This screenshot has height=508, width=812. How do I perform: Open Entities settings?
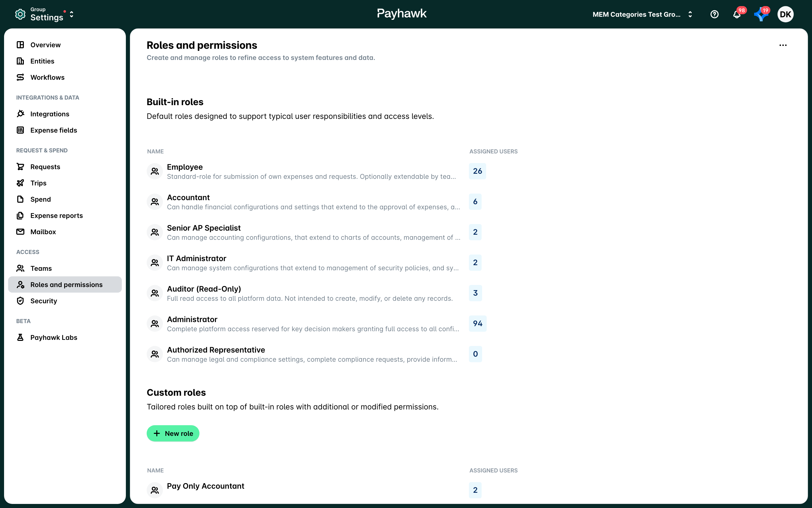[x=42, y=61]
